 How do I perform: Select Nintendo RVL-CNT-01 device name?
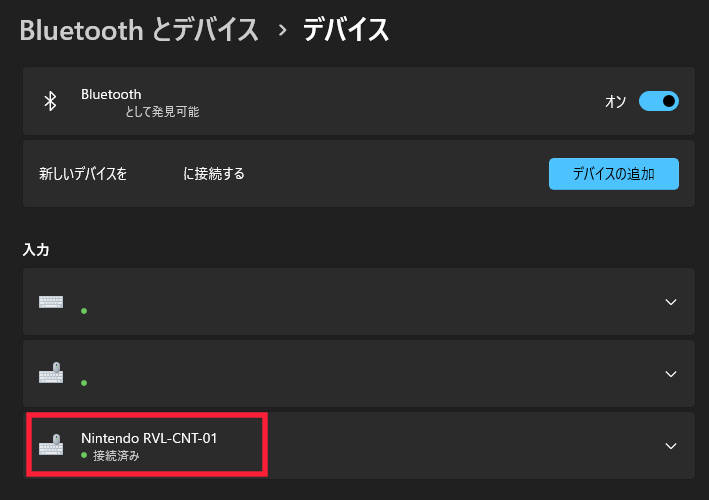[x=149, y=438]
